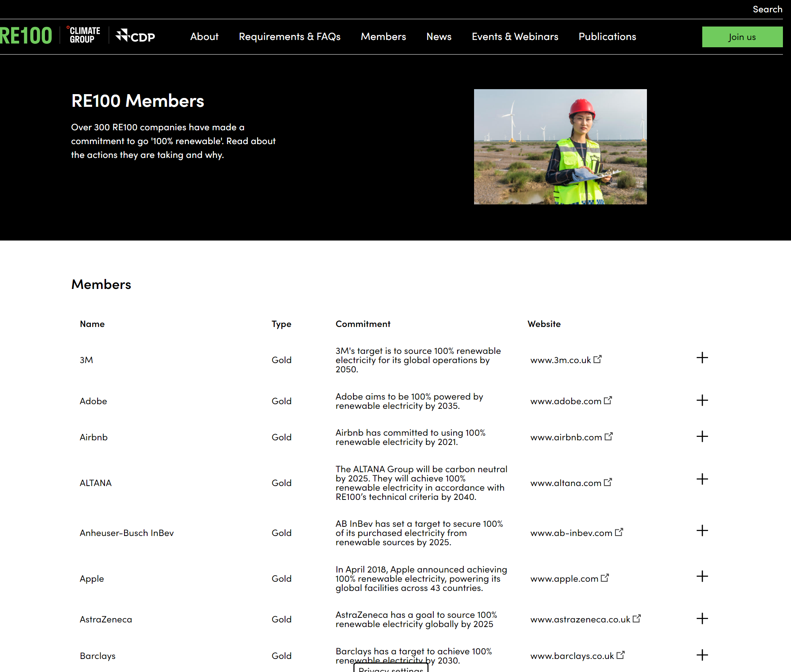Click external link icon beside www.apple.com
This screenshot has width=791, height=672.
pos(605,578)
